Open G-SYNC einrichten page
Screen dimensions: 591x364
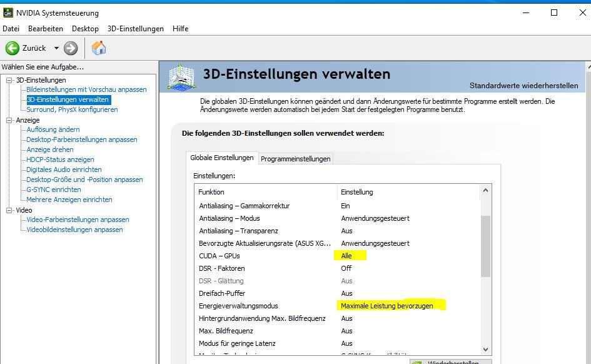[54, 190]
